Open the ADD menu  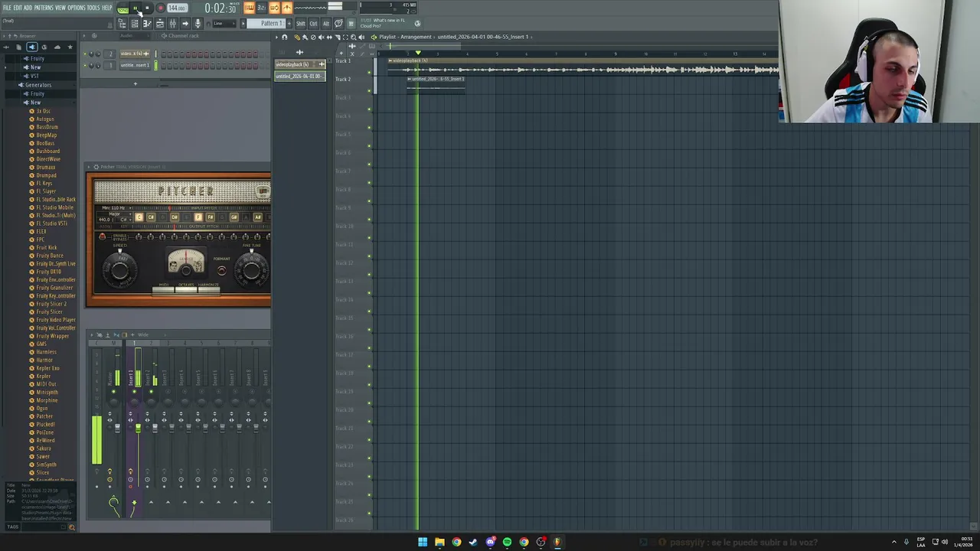point(28,8)
